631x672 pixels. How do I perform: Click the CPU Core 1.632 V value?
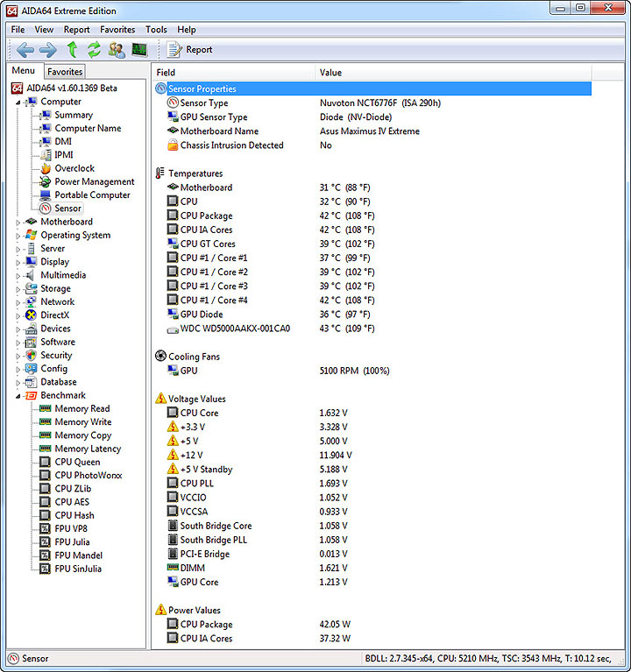[333, 414]
